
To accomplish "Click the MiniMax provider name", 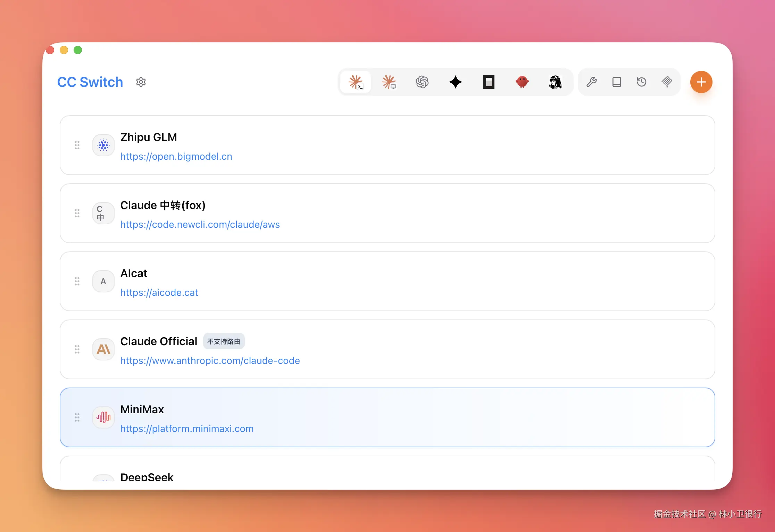I will point(142,409).
